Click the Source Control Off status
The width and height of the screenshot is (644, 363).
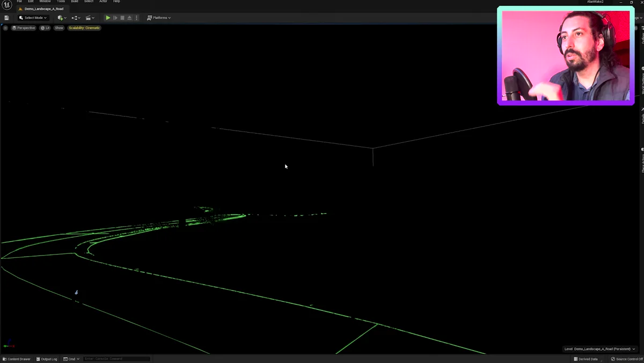pos(627,359)
